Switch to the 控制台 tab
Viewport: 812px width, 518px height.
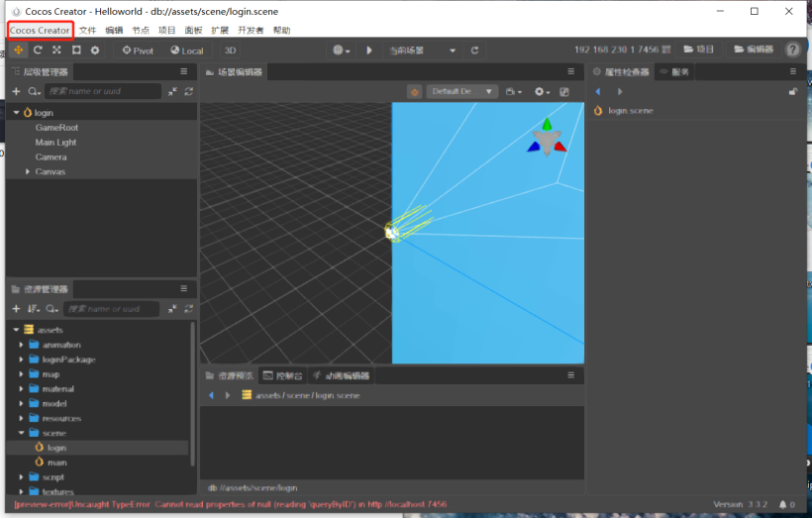pos(283,375)
